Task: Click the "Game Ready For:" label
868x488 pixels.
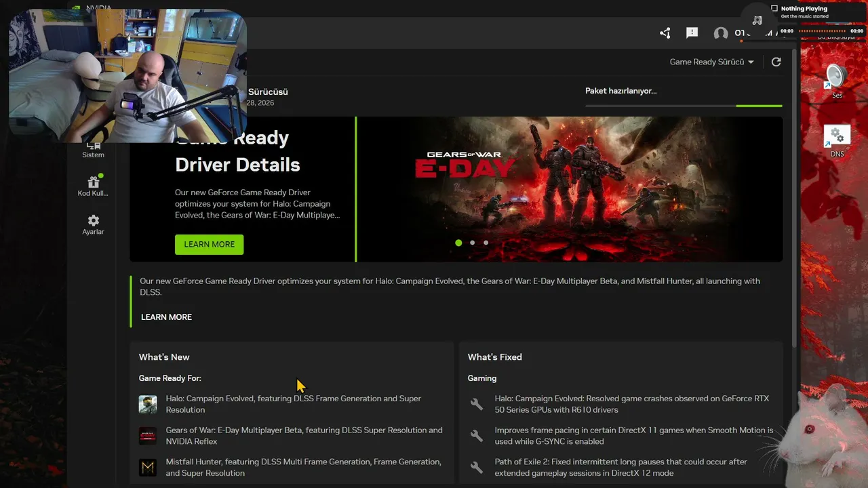Action: coord(170,378)
